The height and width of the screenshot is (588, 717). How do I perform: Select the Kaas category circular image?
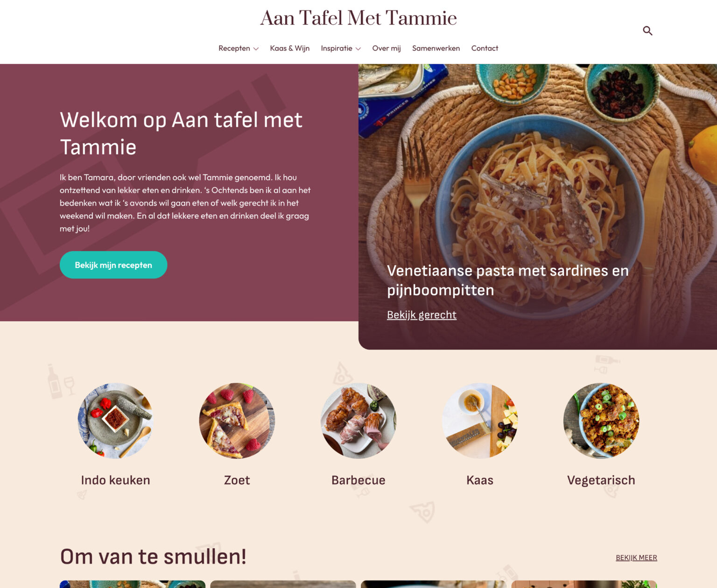click(x=479, y=420)
